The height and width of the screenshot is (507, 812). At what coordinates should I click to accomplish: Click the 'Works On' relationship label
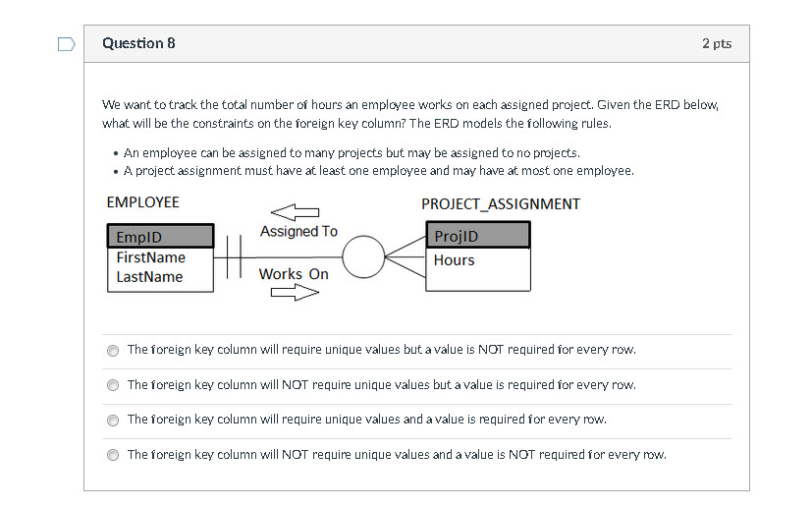pos(294,274)
